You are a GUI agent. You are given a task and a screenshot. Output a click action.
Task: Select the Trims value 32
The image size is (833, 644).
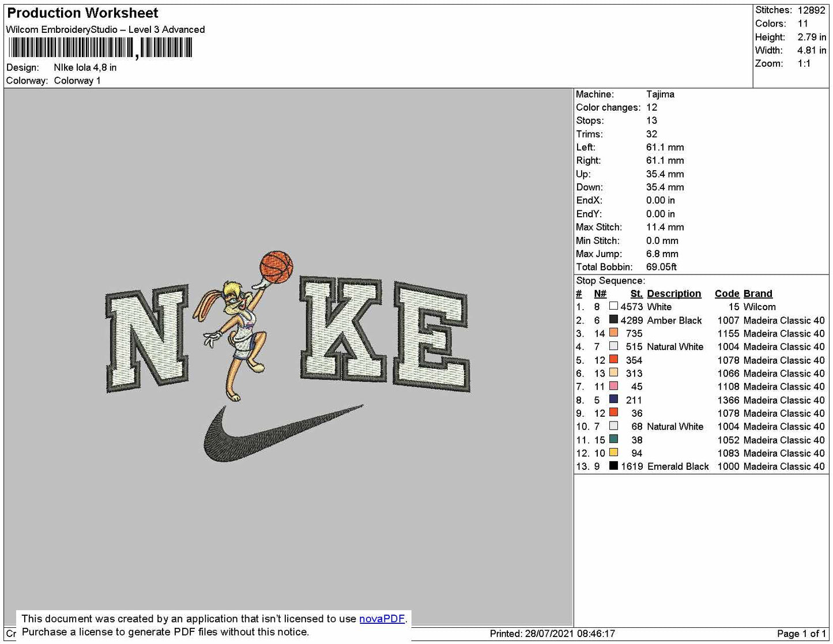click(x=651, y=134)
